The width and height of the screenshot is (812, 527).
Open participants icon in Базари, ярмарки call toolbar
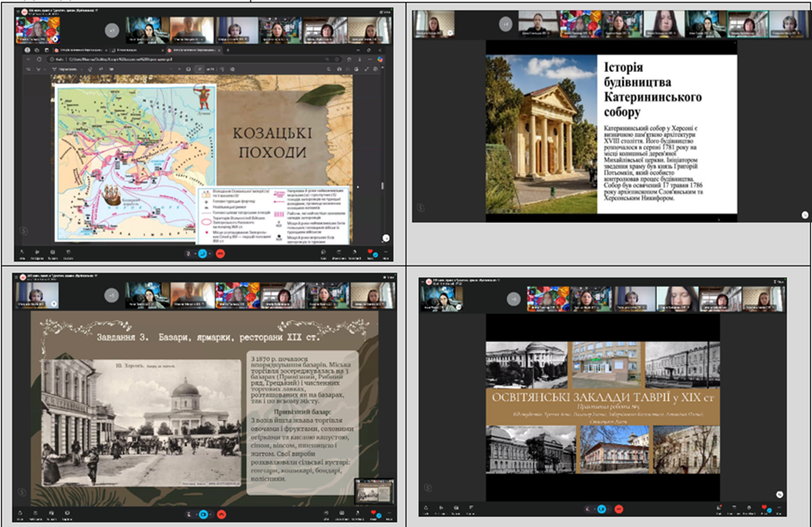35,513
